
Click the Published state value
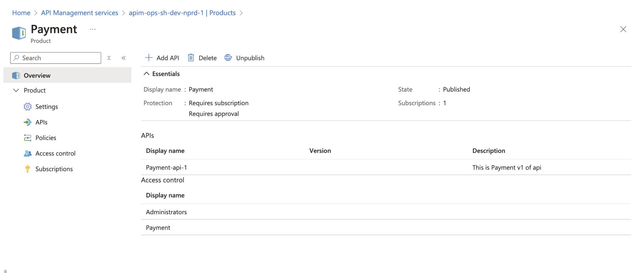click(456, 89)
